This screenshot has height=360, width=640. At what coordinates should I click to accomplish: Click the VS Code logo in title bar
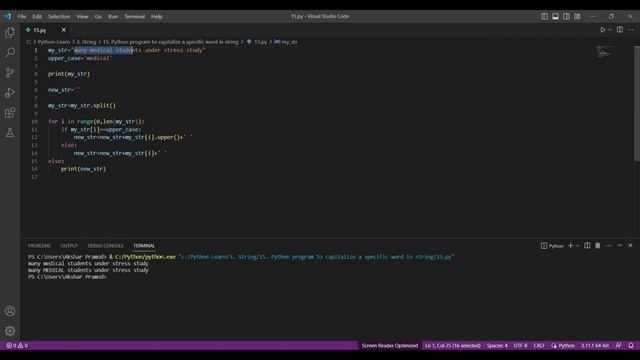tap(8, 16)
